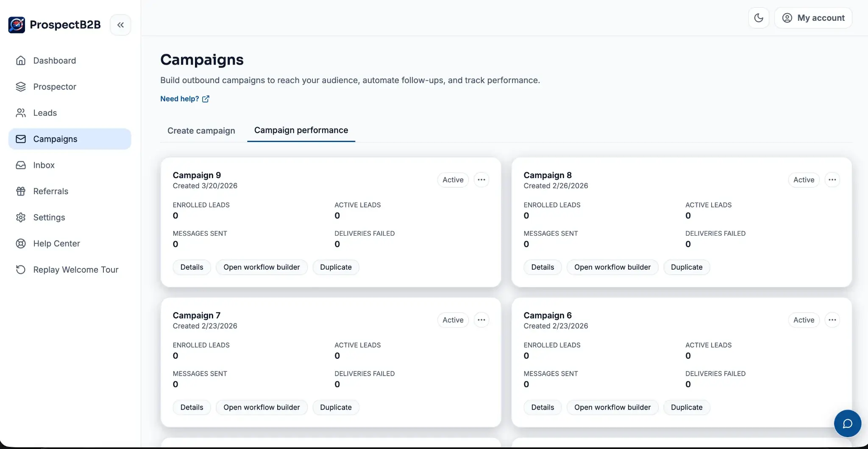Screen dimensions: 868x449
Task: Click the Campaign 6 title
Action: (548, 315)
